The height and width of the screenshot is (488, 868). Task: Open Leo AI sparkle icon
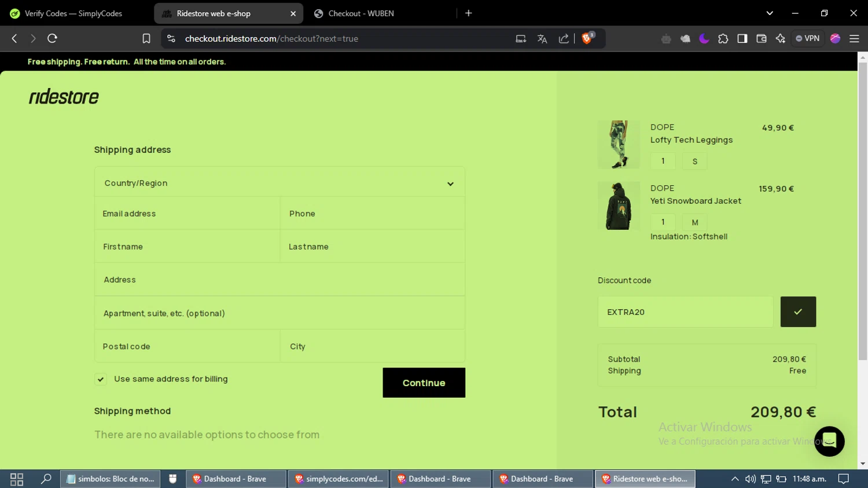pyautogui.click(x=780, y=39)
